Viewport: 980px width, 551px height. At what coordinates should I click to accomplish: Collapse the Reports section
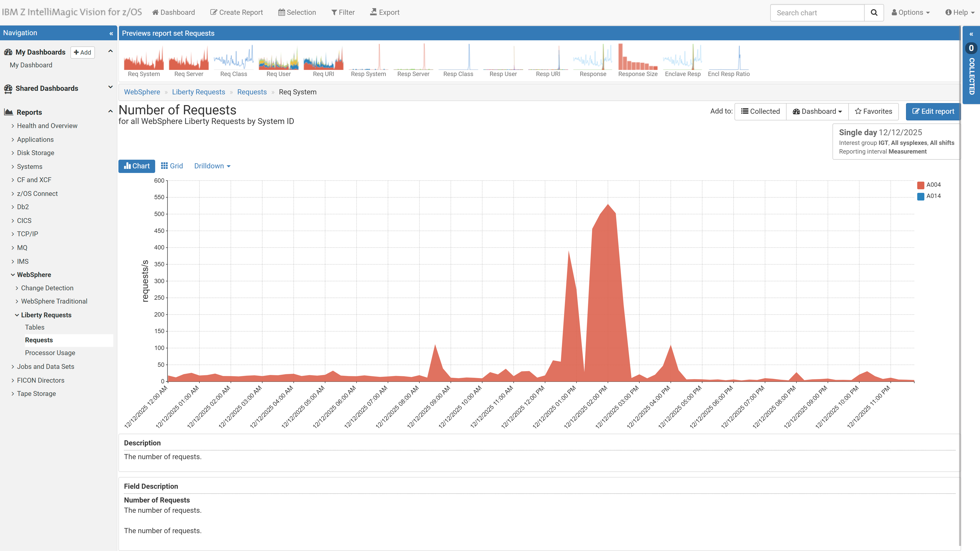pyautogui.click(x=110, y=111)
